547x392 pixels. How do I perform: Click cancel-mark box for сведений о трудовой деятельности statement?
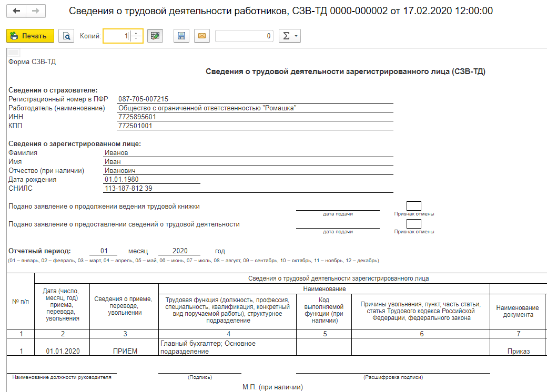pos(414,224)
